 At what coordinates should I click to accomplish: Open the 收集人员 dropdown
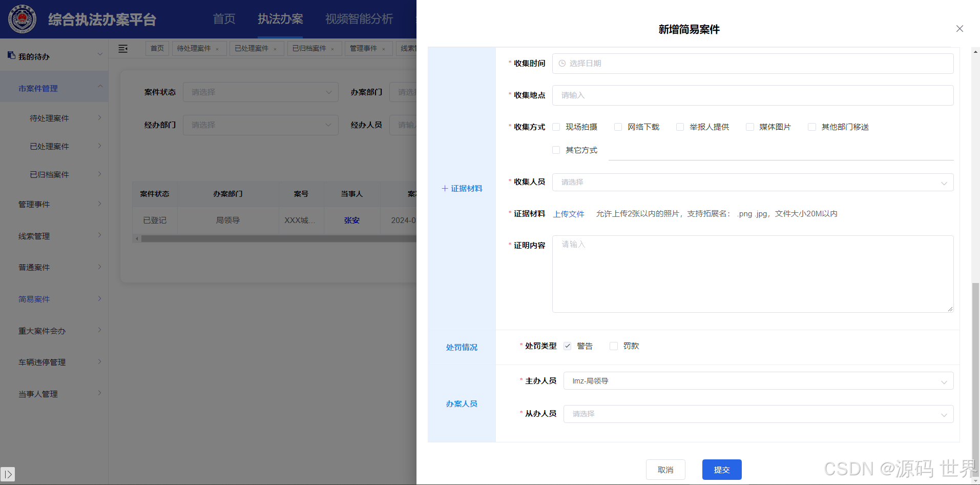pyautogui.click(x=753, y=183)
